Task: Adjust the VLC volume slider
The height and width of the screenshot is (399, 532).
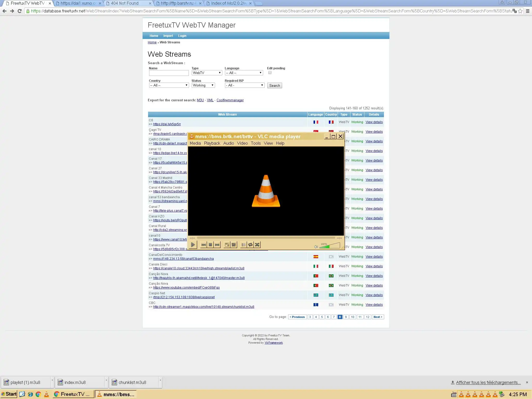Action: click(329, 246)
